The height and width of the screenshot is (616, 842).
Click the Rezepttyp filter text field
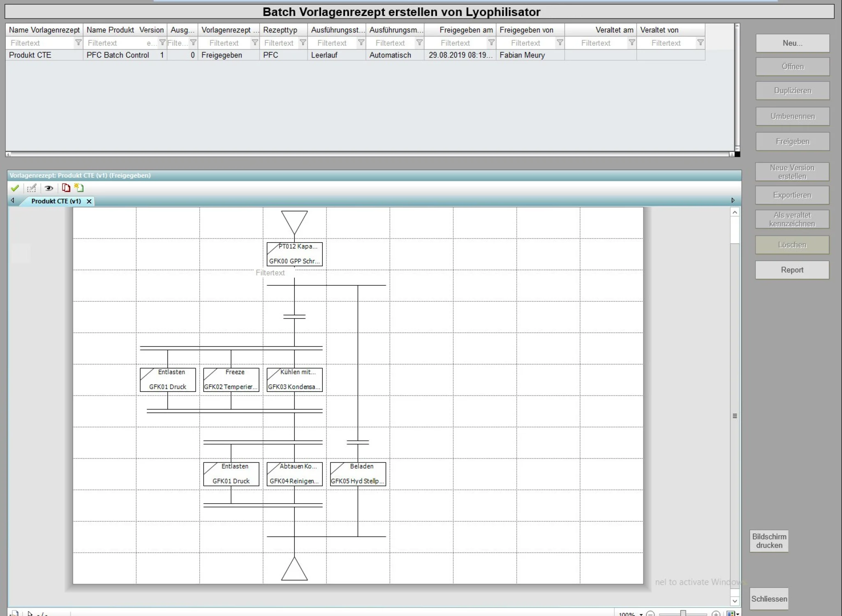click(280, 43)
